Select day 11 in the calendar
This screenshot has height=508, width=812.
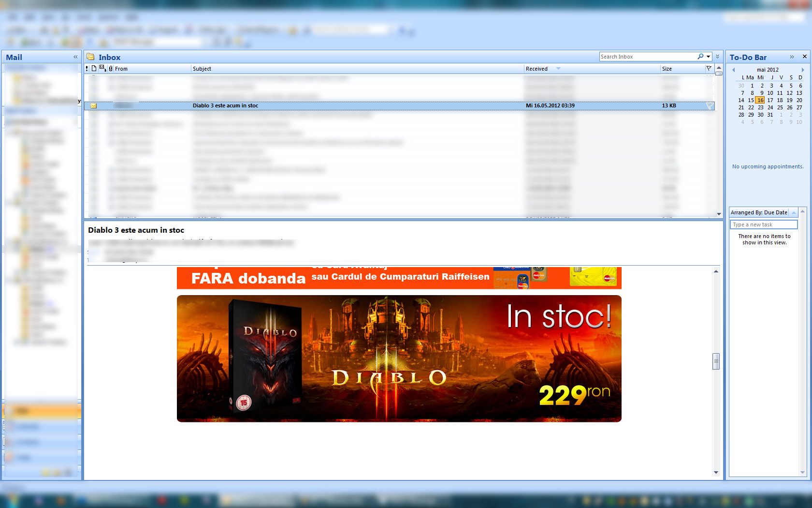click(x=780, y=93)
